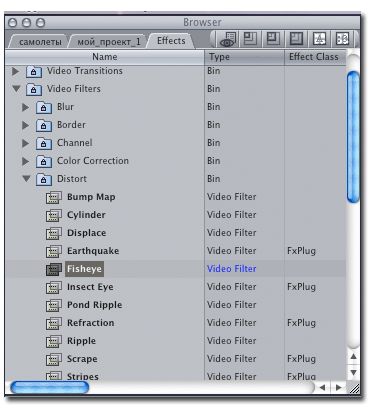The width and height of the screenshot is (371, 410).
Task: Click FxPlug in the Insect Eye row
Action: click(301, 287)
